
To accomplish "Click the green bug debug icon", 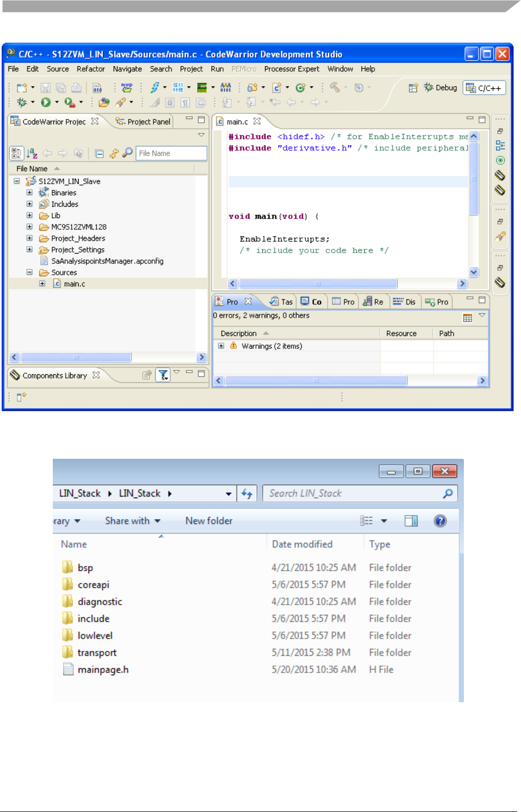I will 22,102.
